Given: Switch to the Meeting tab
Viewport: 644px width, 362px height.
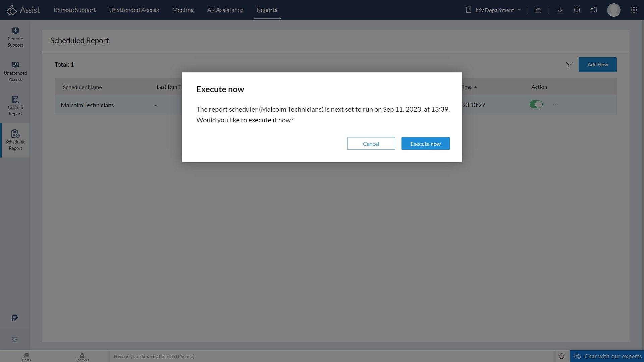Looking at the screenshot, I should click(x=183, y=10).
